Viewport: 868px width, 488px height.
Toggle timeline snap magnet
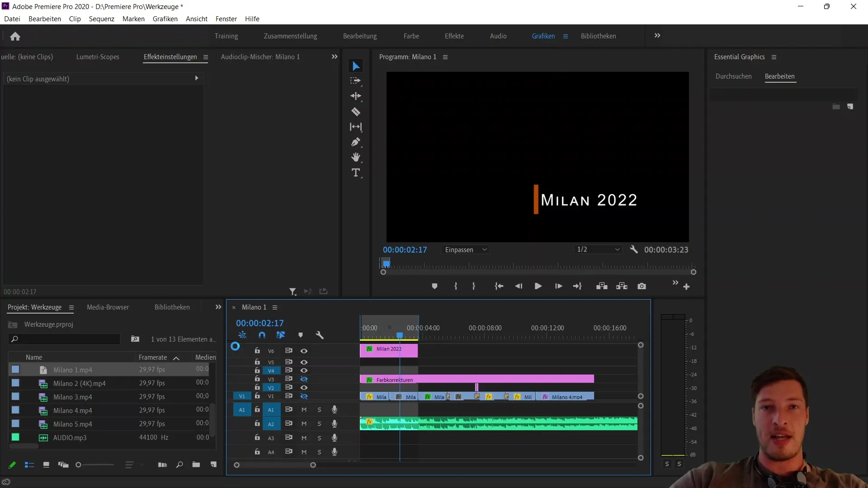click(262, 335)
